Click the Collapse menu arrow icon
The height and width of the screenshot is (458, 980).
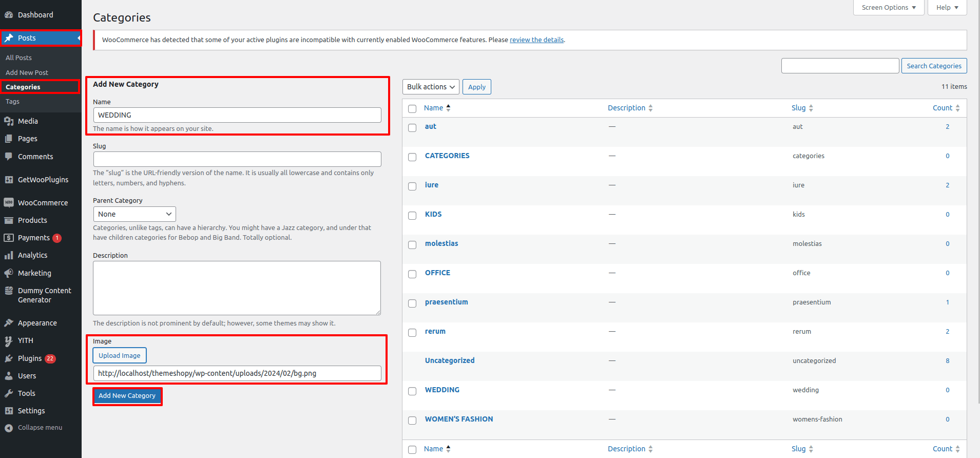pyautogui.click(x=9, y=428)
